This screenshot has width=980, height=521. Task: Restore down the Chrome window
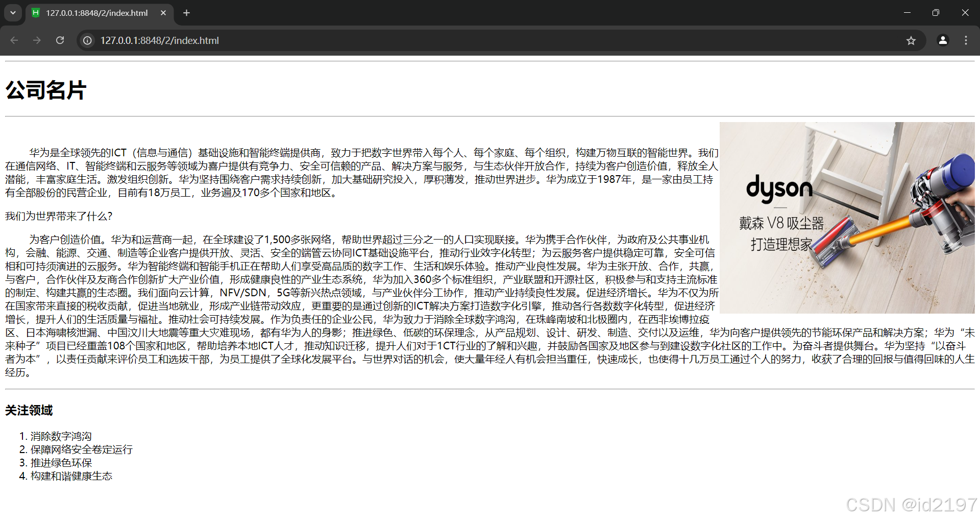point(936,13)
